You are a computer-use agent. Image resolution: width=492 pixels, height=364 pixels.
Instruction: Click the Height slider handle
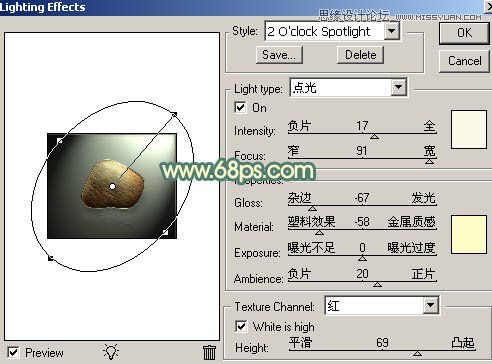click(x=417, y=353)
